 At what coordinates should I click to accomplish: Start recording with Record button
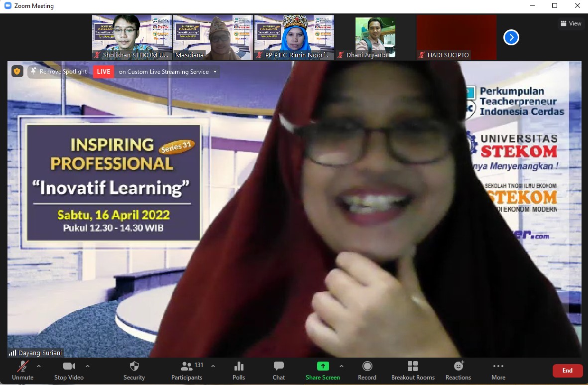click(367, 371)
